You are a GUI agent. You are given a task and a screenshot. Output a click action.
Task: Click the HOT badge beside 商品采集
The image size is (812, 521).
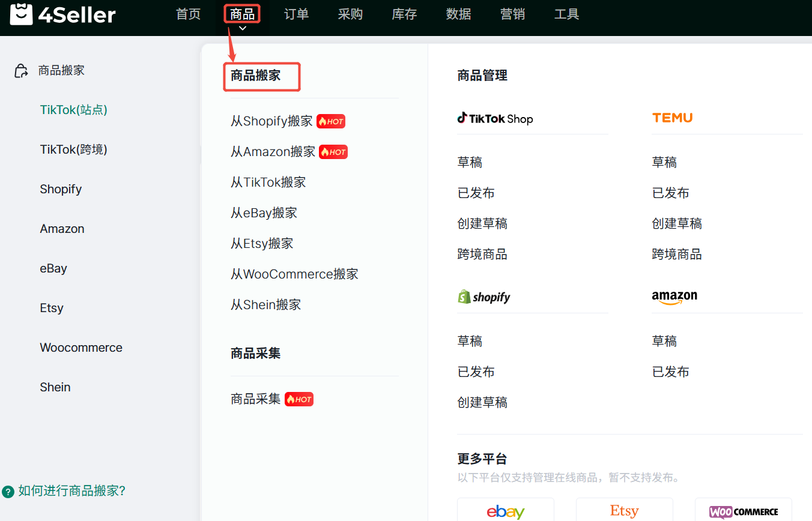tap(299, 399)
